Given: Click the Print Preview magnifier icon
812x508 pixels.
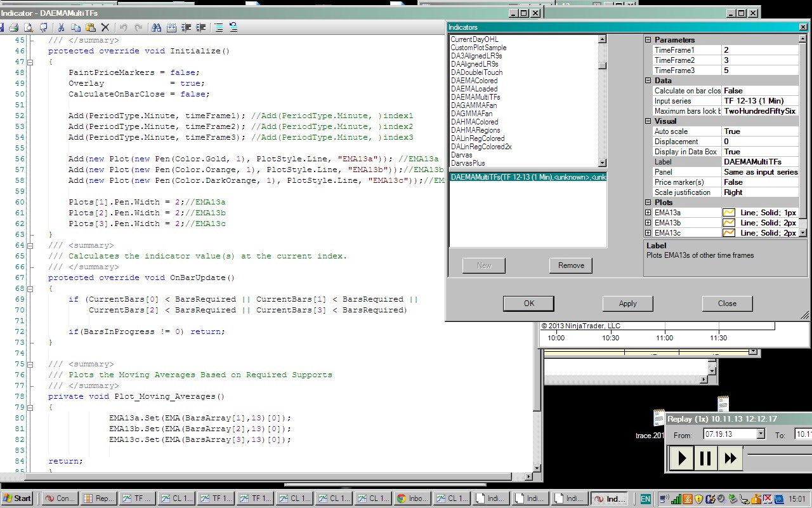Looking at the screenshot, I should (x=28, y=27).
